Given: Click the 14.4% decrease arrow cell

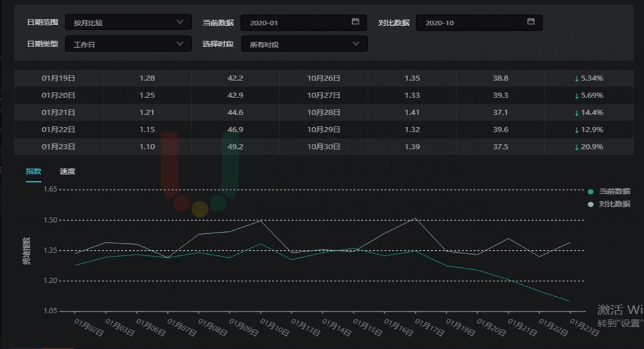Looking at the screenshot, I should [589, 113].
